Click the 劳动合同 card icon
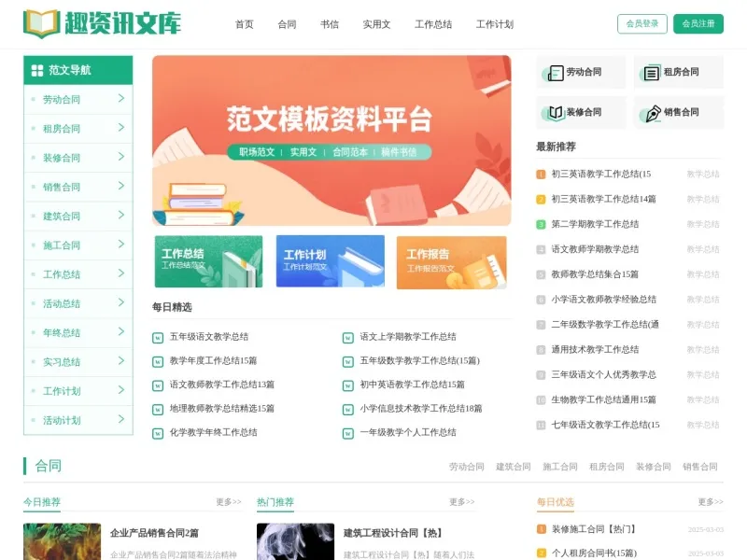 555,73
